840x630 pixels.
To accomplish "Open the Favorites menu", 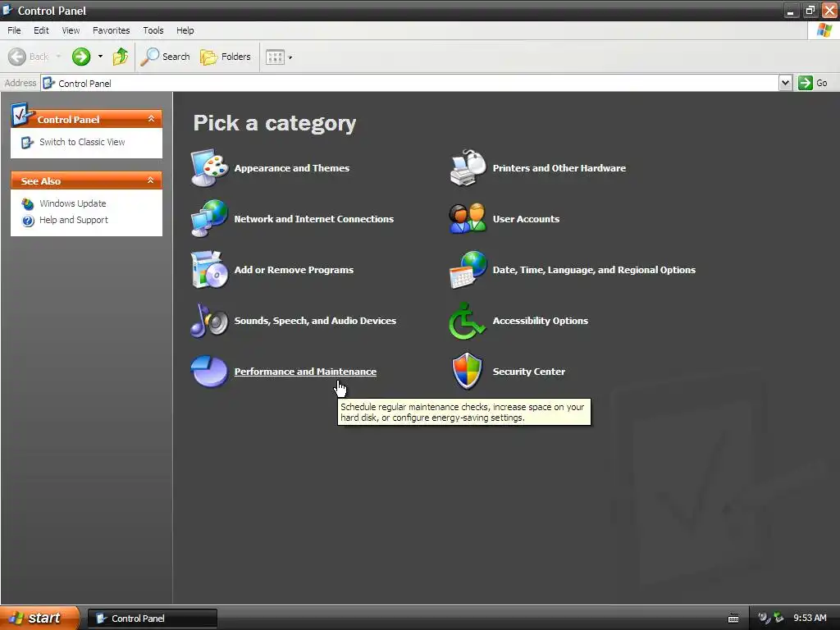I will pos(112,30).
